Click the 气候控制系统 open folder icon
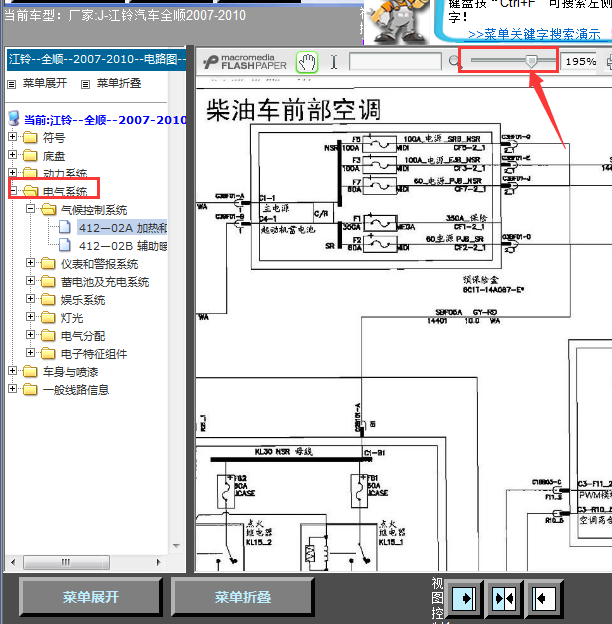The image size is (612, 624). pyautogui.click(x=48, y=209)
